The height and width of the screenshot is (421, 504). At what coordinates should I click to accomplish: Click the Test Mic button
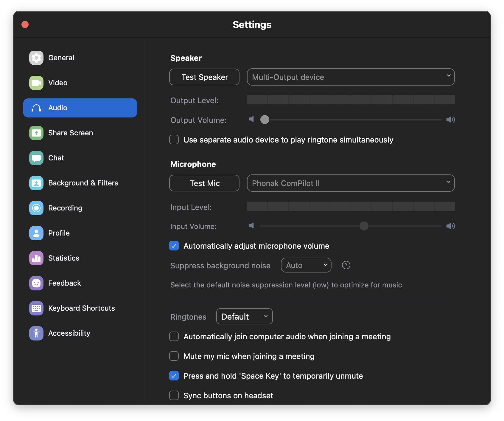(x=204, y=183)
